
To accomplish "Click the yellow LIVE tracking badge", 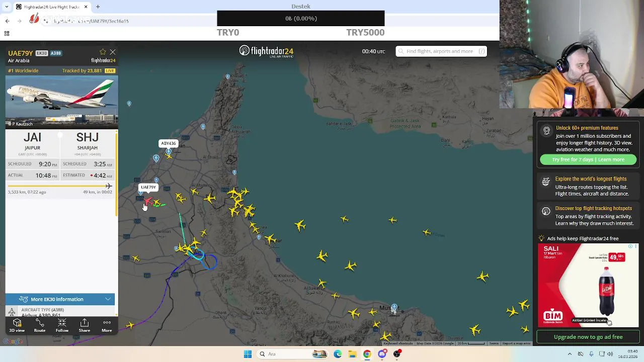I will tap(110, 71).
